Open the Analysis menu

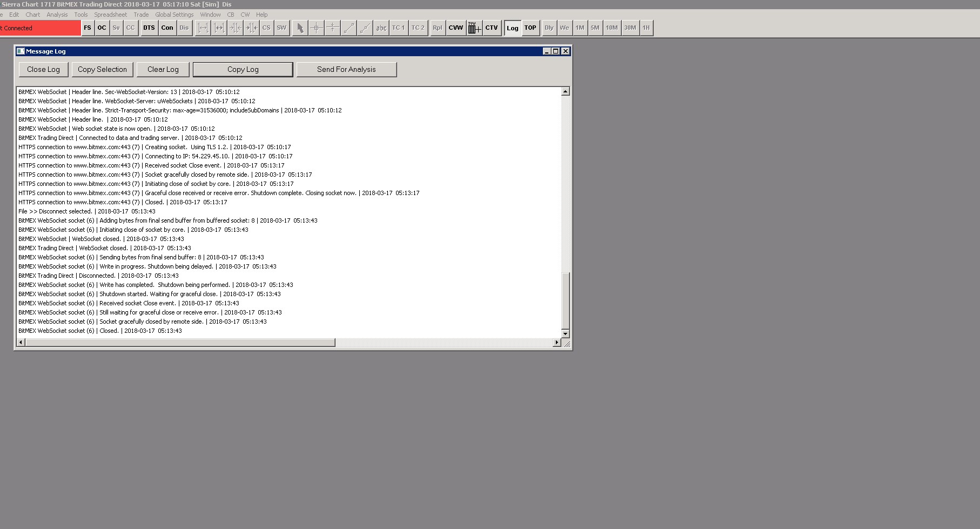click(x=57, y=15)
